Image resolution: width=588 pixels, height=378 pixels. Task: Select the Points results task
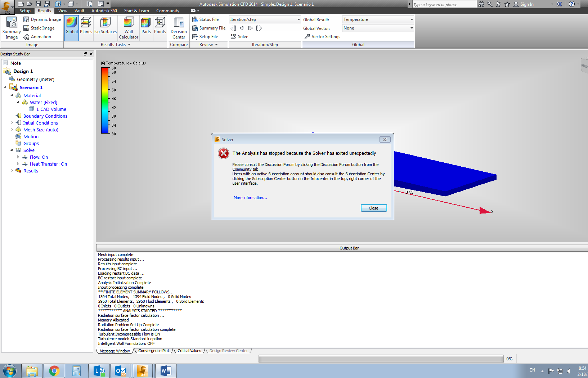click(160, 28)
